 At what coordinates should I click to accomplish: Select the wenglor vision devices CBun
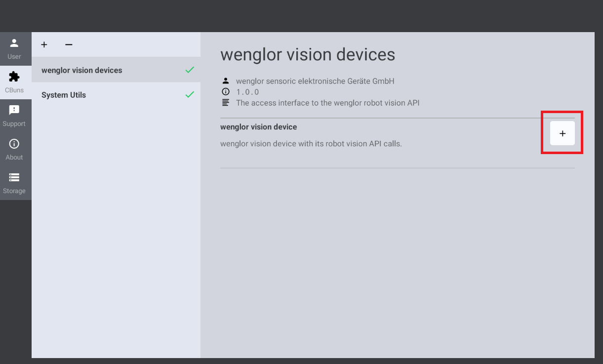81,70
